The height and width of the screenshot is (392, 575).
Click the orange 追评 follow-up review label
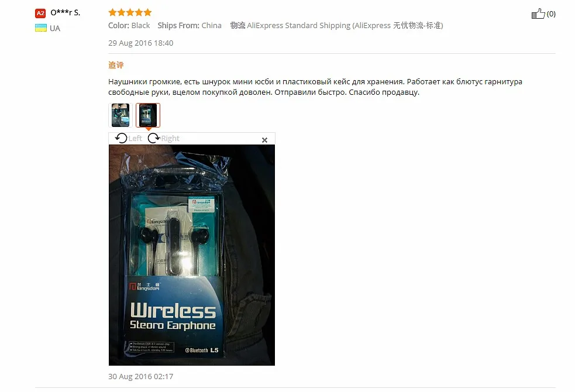tap(116, 65)
